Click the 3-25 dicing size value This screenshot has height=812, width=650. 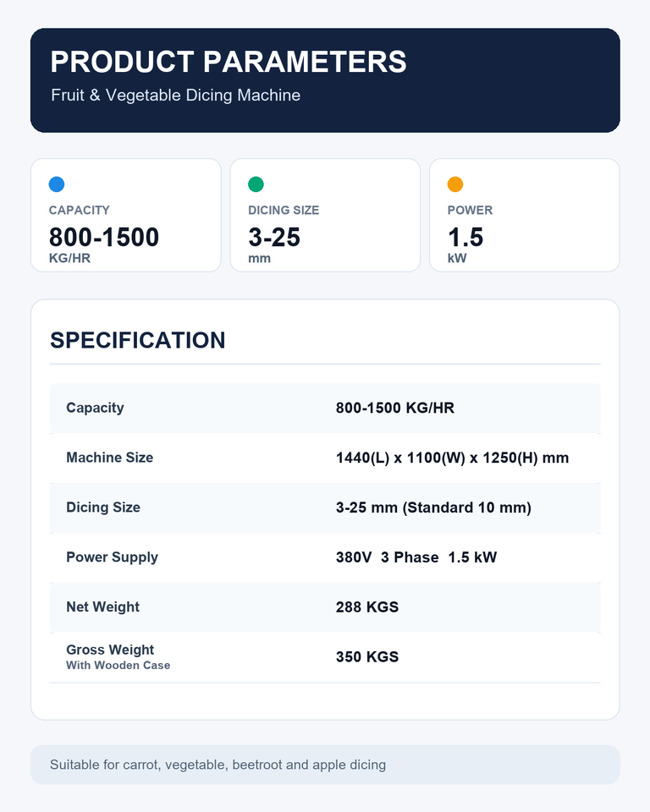coord(274,237)
